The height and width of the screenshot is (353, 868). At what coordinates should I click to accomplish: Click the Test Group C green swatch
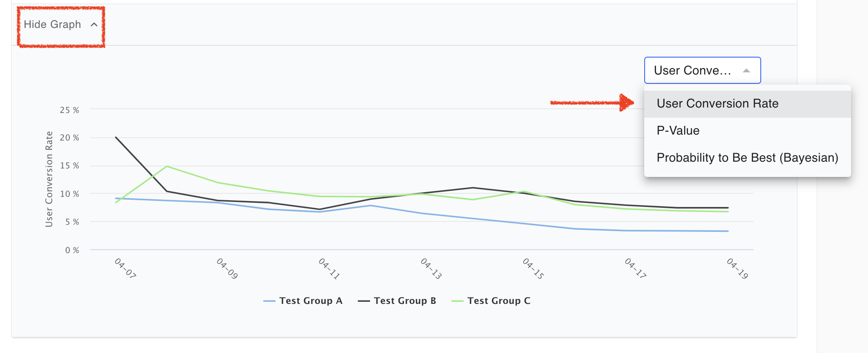(457, 301)
